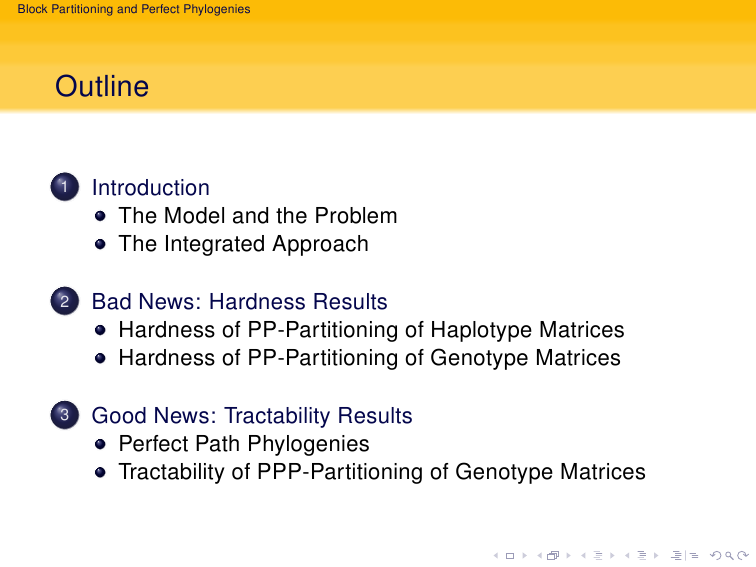Jump to next subsection arrow
Image resolution: width=756 pixels, height=567 pixels.
612,556
